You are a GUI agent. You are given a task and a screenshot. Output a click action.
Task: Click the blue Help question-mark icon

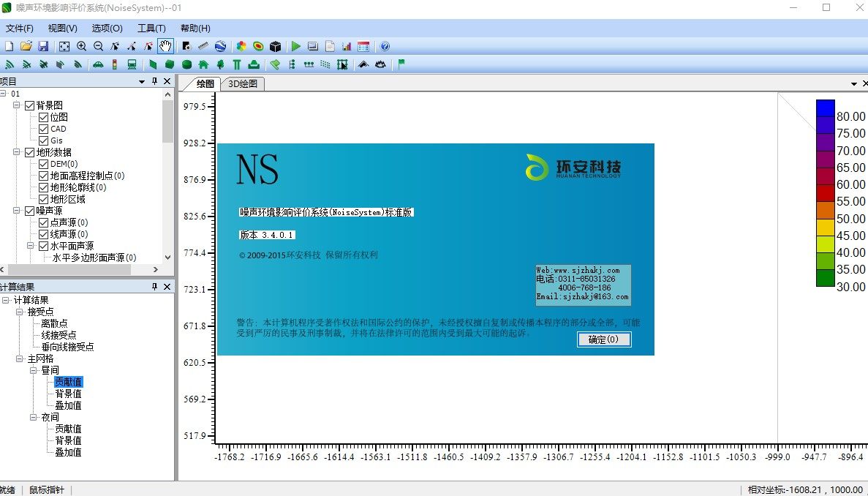[386, 45]
